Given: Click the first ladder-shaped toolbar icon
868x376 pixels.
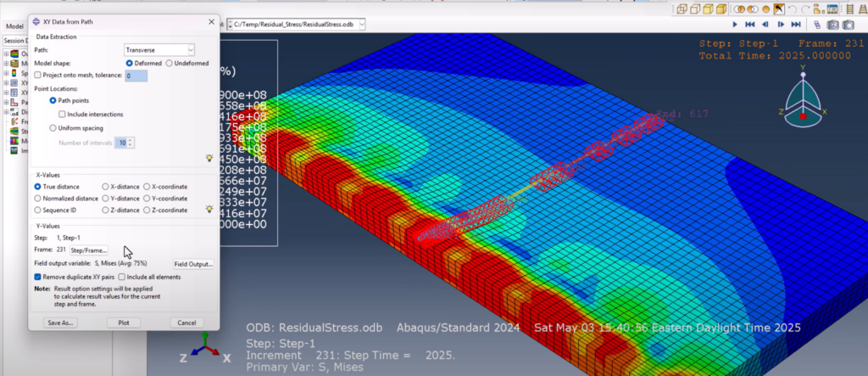Looking at the screenshot, I should (x=850, y=8).
